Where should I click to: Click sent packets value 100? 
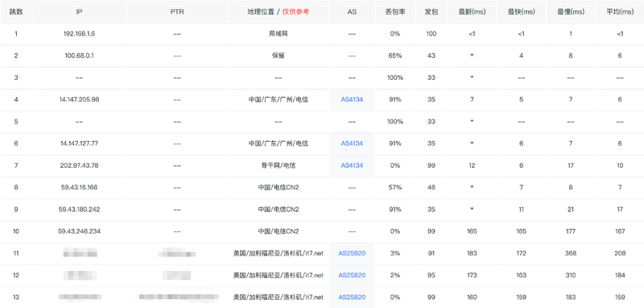pos(431,34)
